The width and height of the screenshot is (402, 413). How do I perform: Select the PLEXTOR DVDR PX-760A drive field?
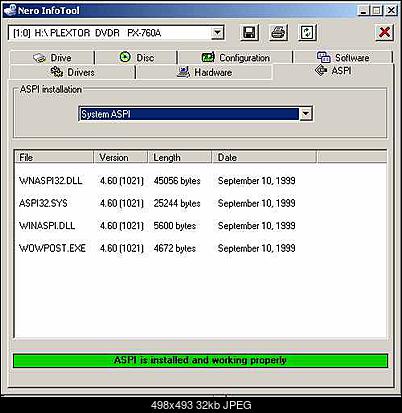[116, 33]
